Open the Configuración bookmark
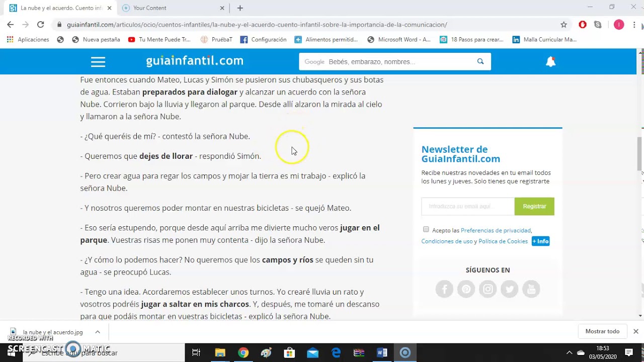This screenshot has height=362, width=644. point(263,39)
